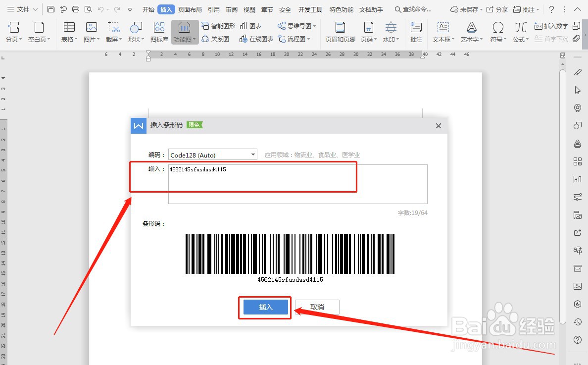The image size is (588, 365).
Task: Click the barcode 输入 text field
Action: [x=298, y=184]
